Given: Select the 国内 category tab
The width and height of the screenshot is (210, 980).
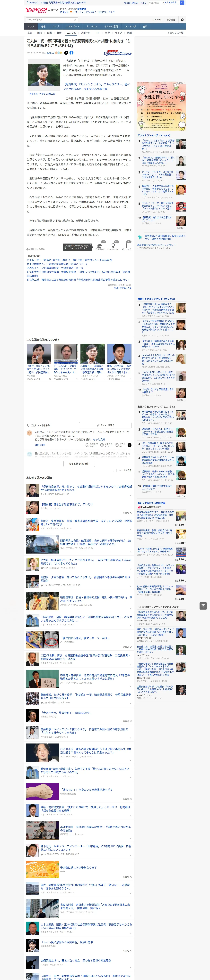Looking at the screenshot, I should (x=40, y=33).
